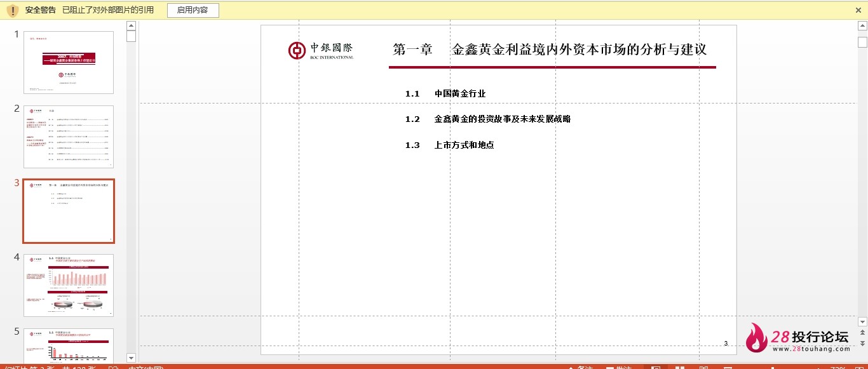Click the slide number 5 label in thumbnail pane

coord(17,331)
